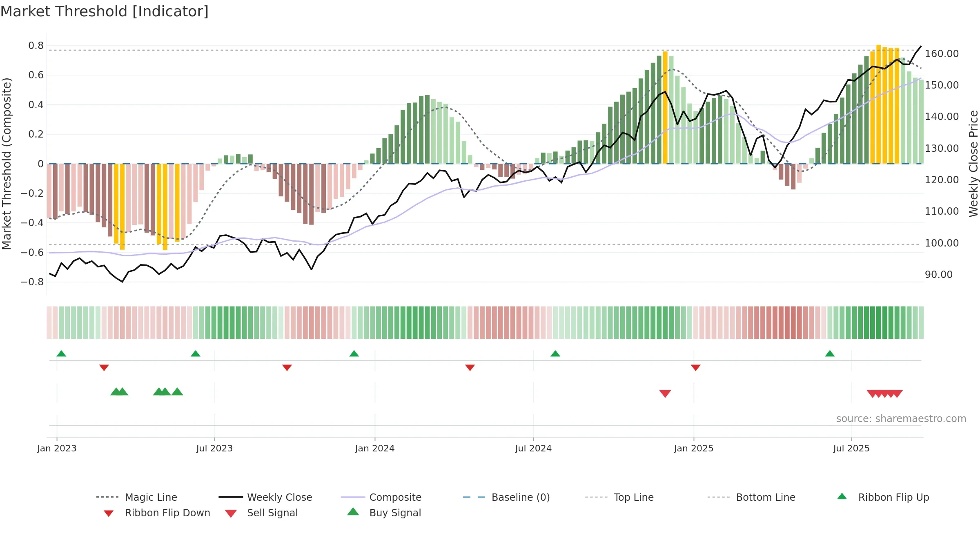Toggle the Buy Signal legend entry

point(384,513)
